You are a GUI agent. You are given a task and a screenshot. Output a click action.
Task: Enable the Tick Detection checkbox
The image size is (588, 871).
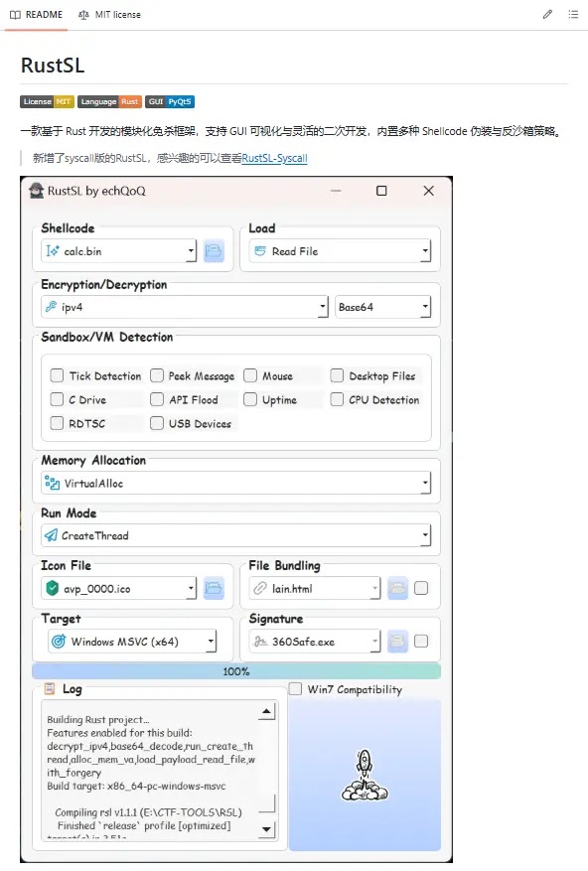[x=57, y=375]
